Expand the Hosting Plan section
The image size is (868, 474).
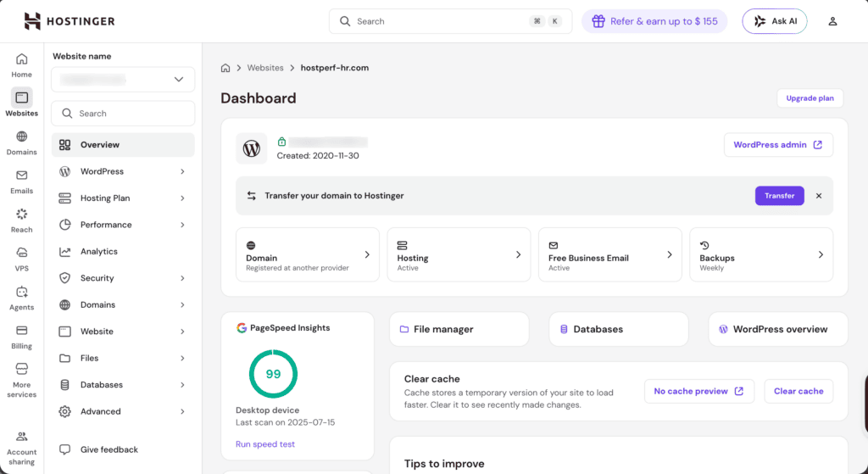(x=123, y=198)
